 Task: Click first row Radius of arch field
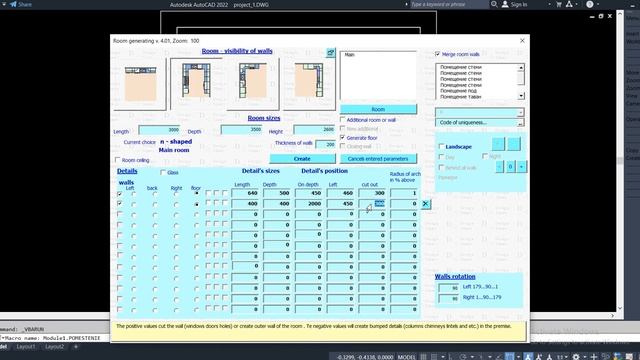click(404, 193)
